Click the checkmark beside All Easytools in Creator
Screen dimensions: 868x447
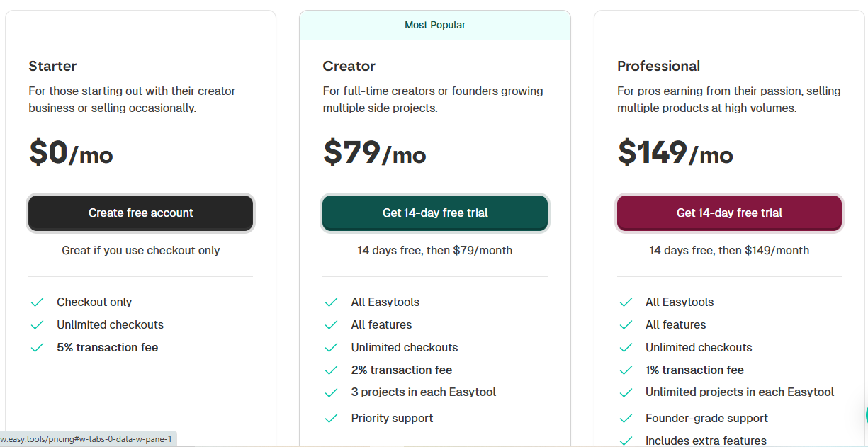pos(332,302)
